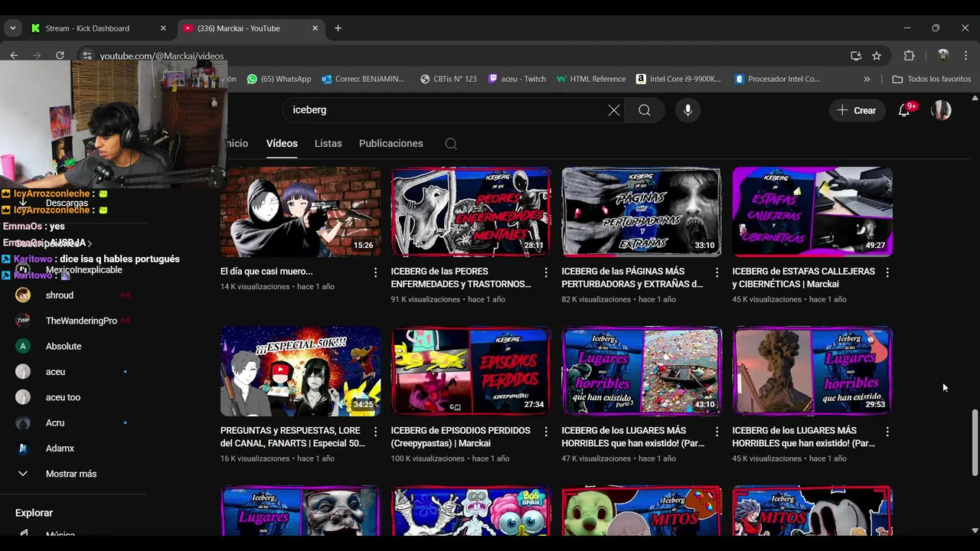Start voice search with microphone icon

click(688, 110)
